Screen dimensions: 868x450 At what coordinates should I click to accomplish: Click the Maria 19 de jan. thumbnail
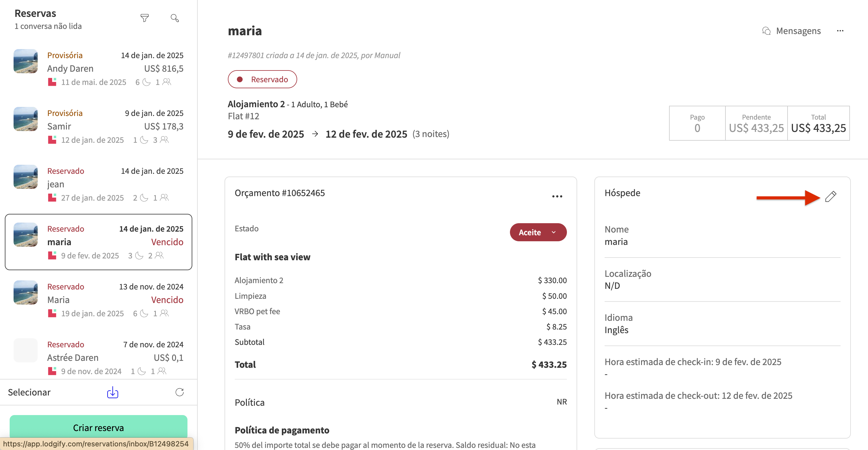26,293
